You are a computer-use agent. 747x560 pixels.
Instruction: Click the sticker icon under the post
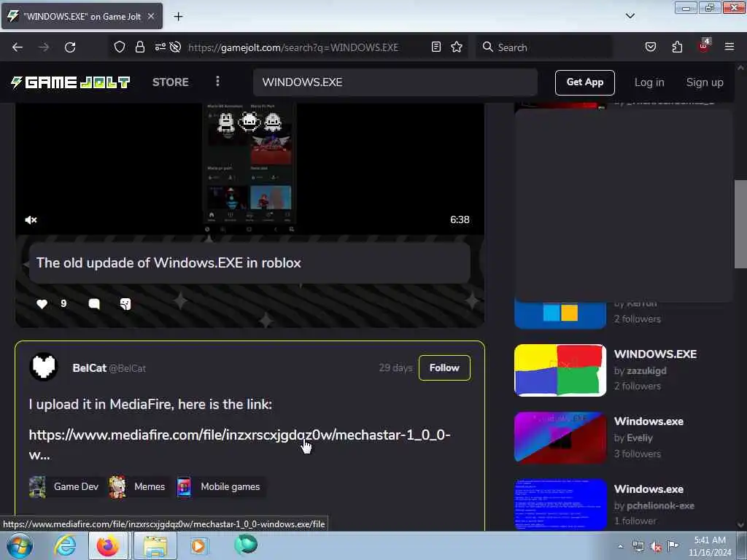pyautogui.click(x=125, y=304)
